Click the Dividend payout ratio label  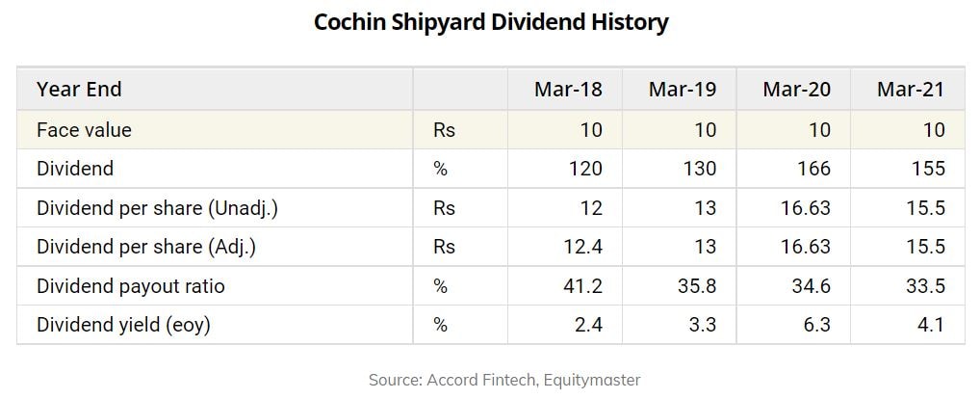(x=131, y=286)
